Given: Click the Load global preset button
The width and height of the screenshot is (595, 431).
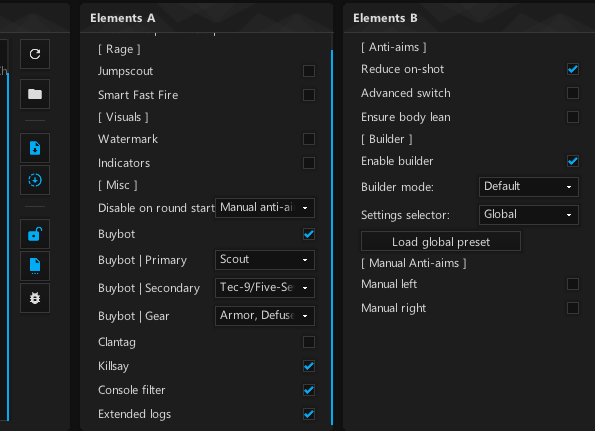Looking at the screenshot, I should click(x=441, y=241).
